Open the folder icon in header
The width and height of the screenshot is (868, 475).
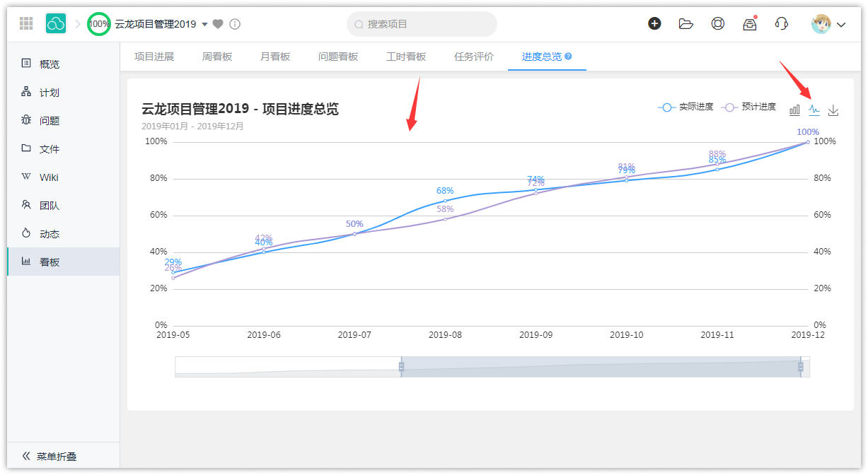click(685, 24)
